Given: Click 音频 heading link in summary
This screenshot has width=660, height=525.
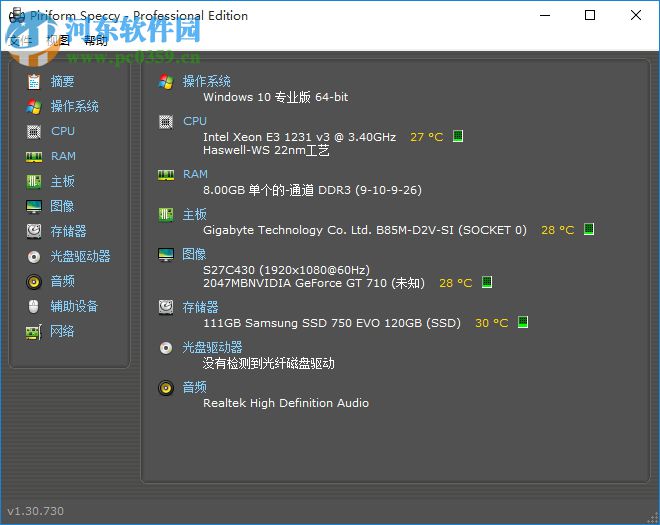Looking at the screenshot, I should 194,387.
